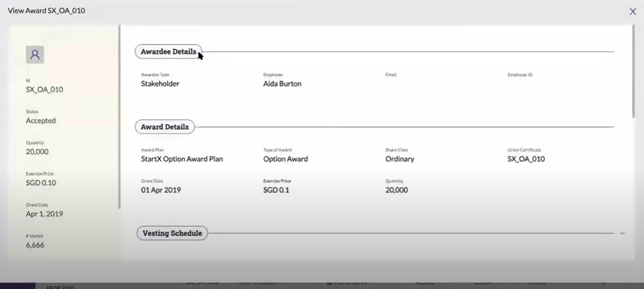This screenshot has height=289, width=644.
Task: Click the Share Class value Ordinary
Action: 400,159
